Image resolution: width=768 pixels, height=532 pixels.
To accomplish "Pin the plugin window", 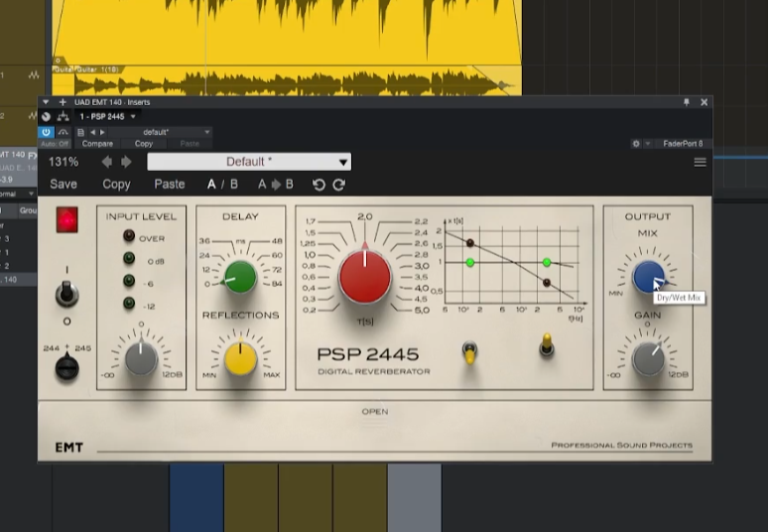I will click(x=687, y=102).
